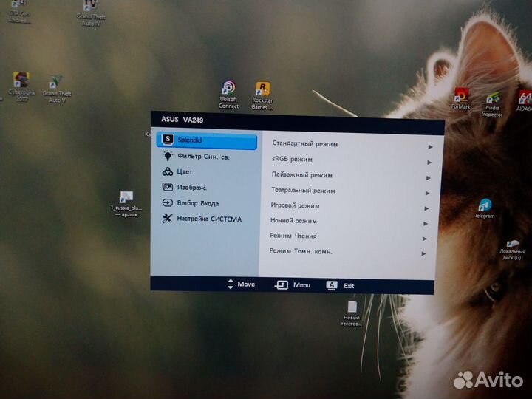Open AIDA64 desktop shortcut
The width and height of the screenshot is (532, 399).
point(525,100)
